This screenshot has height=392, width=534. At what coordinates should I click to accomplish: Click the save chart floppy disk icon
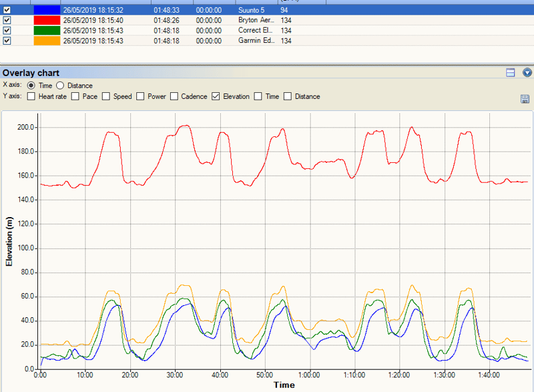(x=525, y=99)
